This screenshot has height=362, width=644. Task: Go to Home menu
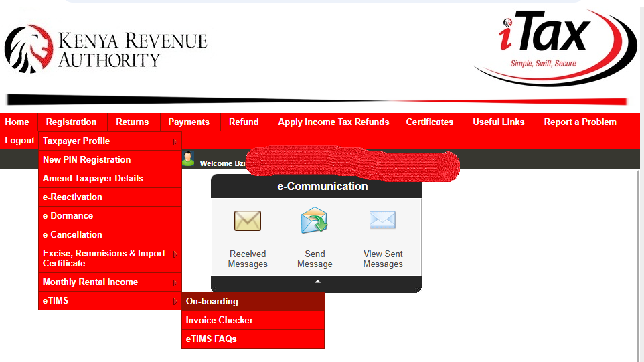coord(17,122)
